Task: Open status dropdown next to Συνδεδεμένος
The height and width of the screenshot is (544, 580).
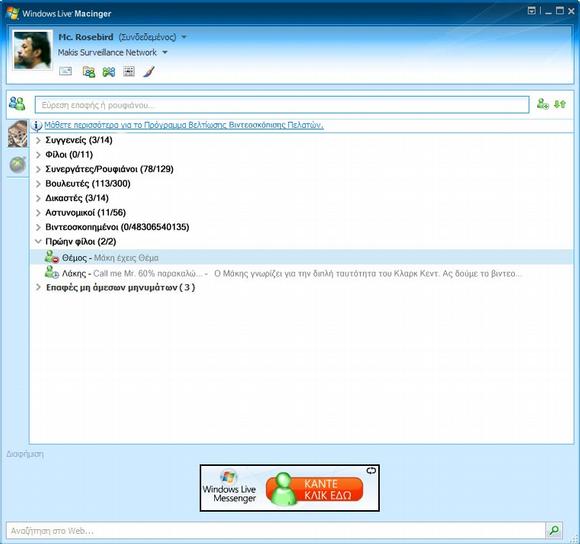Action: point(184,37)
